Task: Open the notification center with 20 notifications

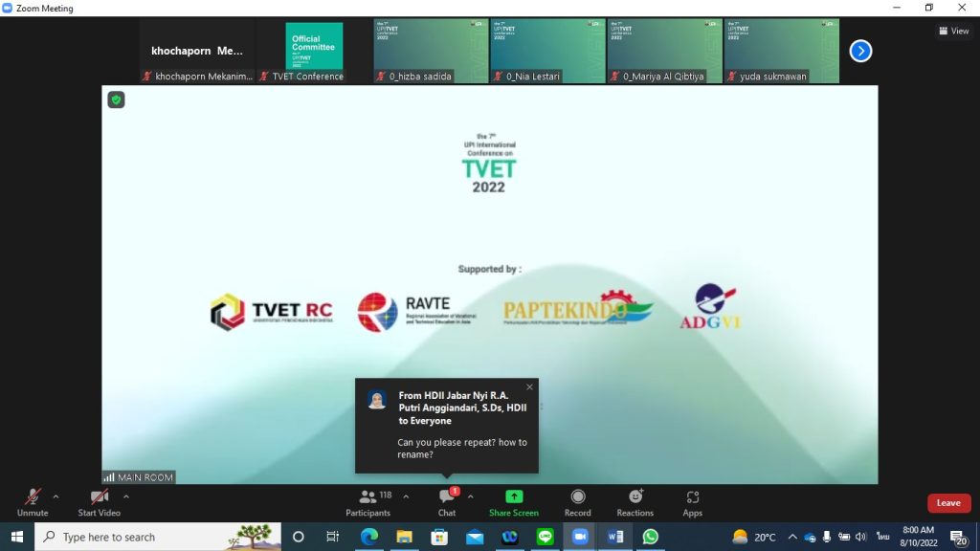Action: [x=959, y=537]
